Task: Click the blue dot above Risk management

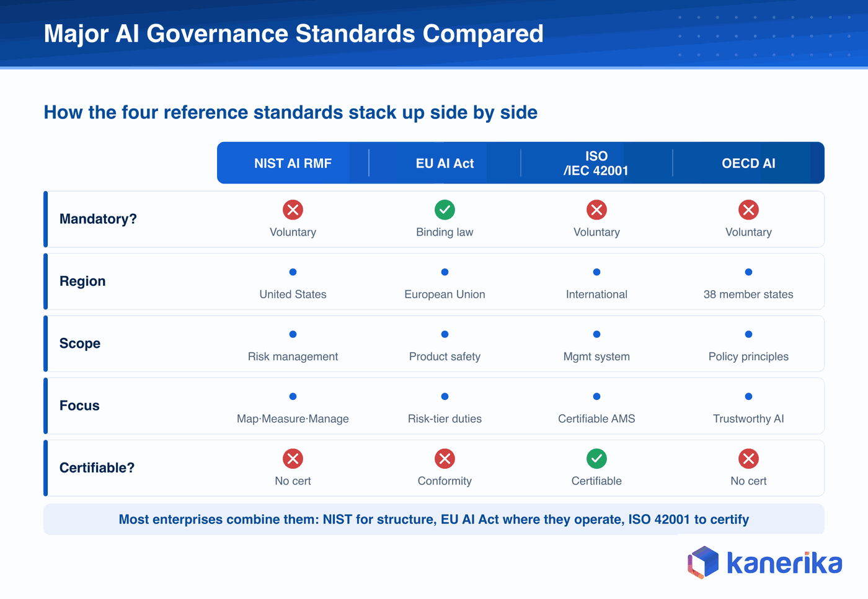Action: (x=293, y=334)
